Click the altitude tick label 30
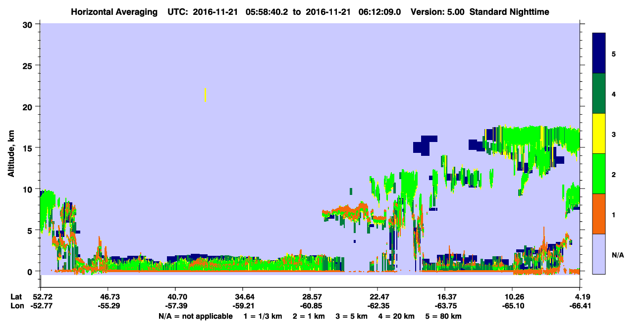This screenshot has width=644, height=330. coord(27,24)
